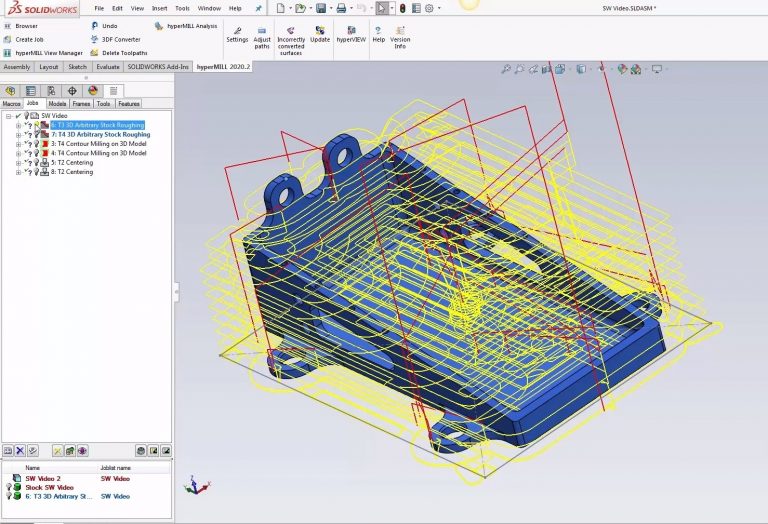Open the hyperMILL Browser
The image size is (768, 524).
[26, 26]
